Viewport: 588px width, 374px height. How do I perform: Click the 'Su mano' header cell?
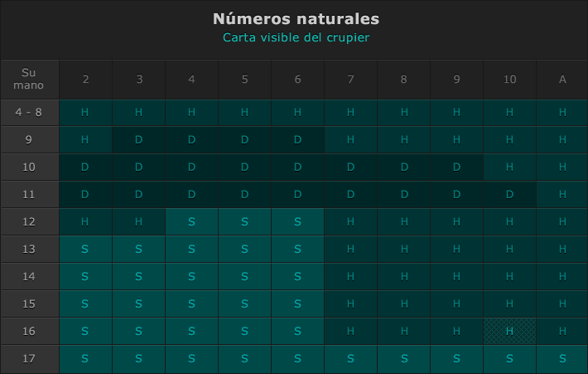coord(30,80)
